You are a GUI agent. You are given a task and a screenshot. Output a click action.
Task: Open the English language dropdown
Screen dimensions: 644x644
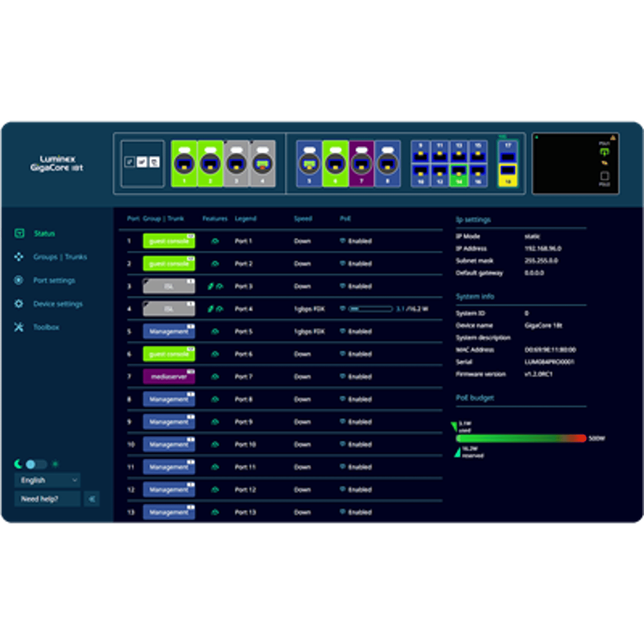point(47,480)
